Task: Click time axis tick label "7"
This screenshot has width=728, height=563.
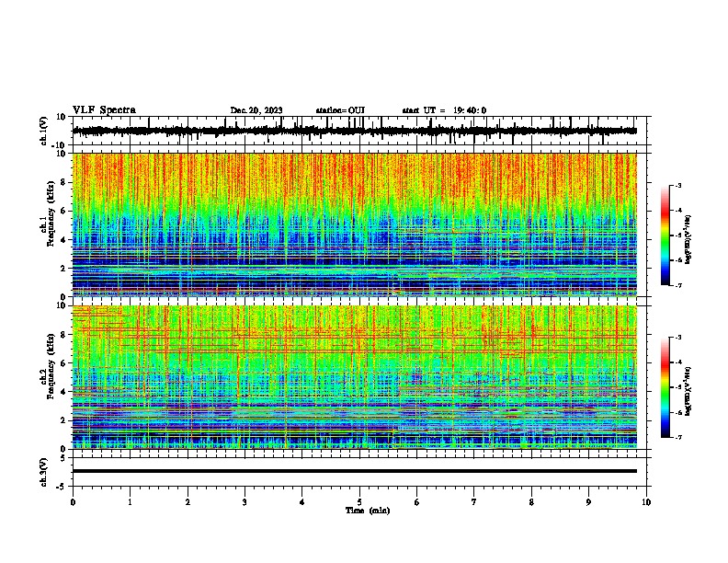Action: [474, 502]
